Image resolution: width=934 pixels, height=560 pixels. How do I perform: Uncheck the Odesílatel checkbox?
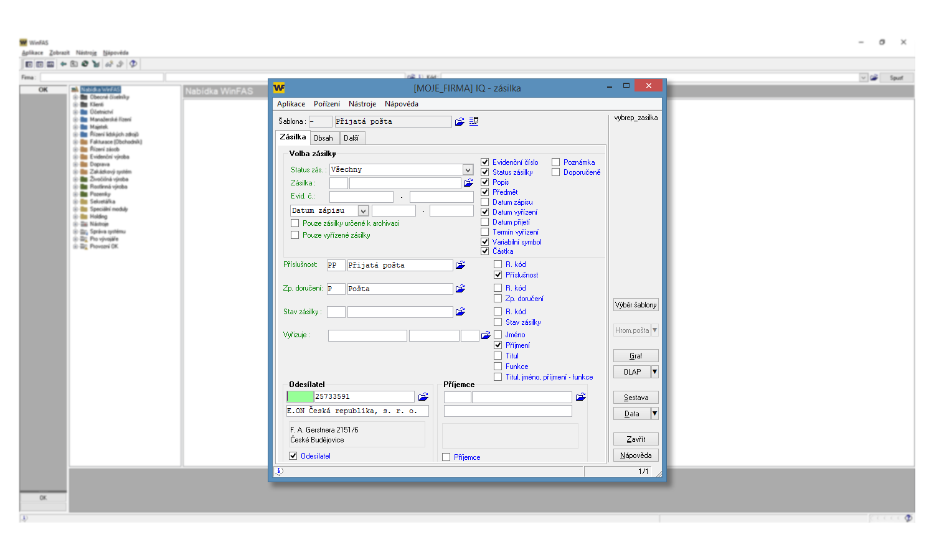coord(293,456)
